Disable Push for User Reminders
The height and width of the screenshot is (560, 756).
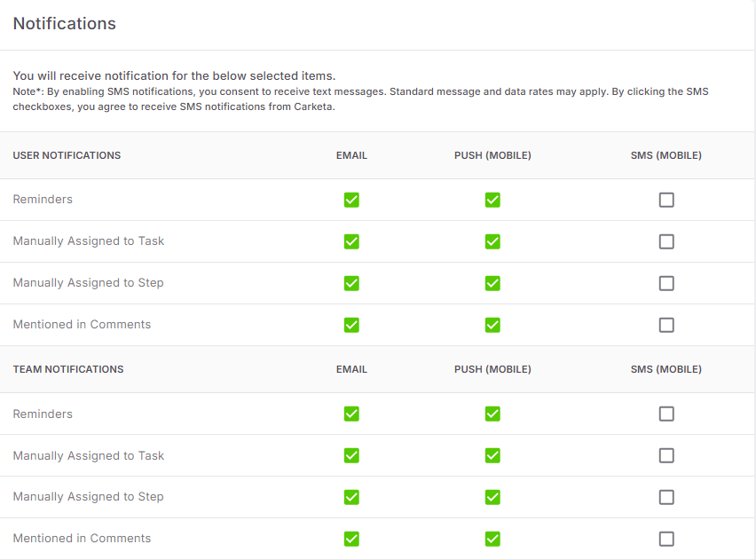tap(492, 200)
